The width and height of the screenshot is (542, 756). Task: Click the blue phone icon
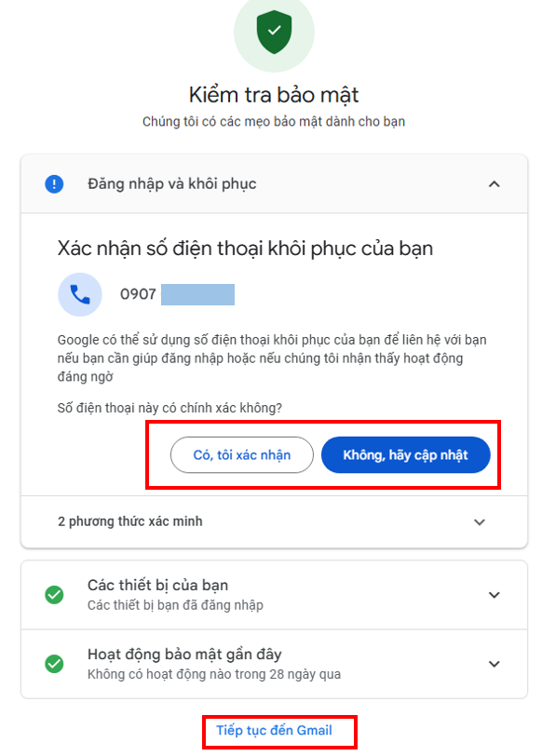[x=80, y=294]
